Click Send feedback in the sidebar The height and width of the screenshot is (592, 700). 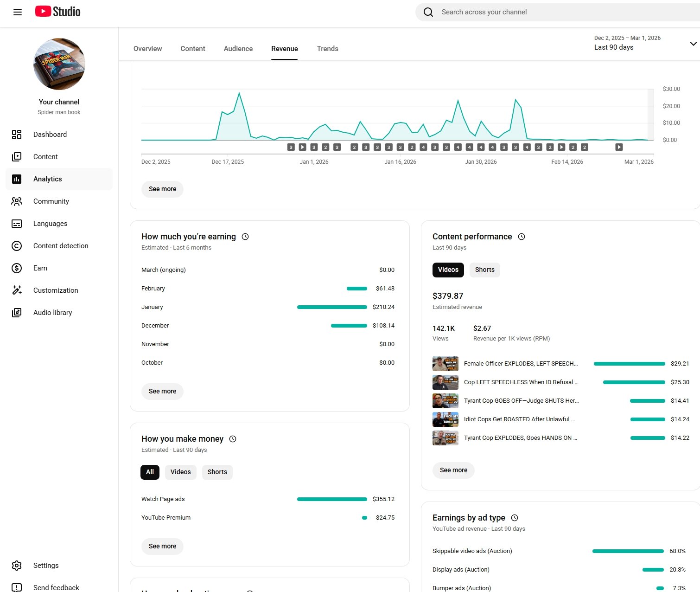click(56, 587)
